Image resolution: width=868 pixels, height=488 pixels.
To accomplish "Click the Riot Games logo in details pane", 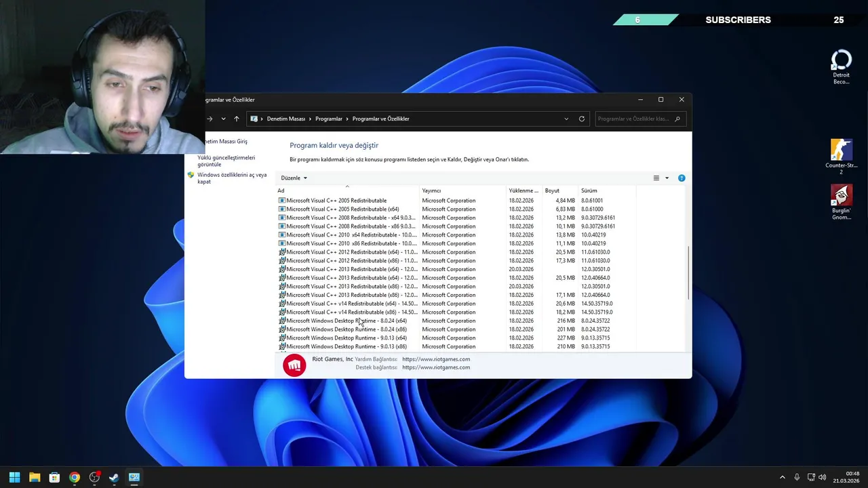I will pyautogui.click(x=294, y=365).
